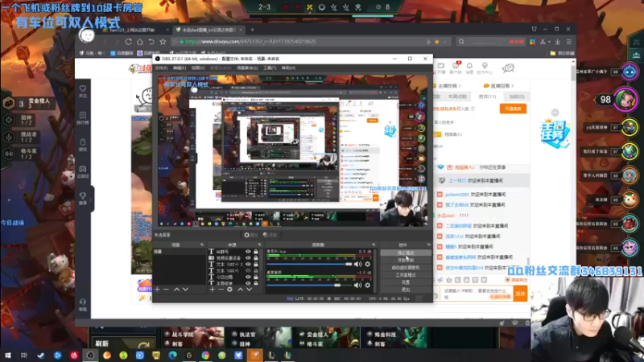This screenshot has height=362, width=644.
Task: Mute the second mixer channel speaker icon
Action: (x=357, y=285)
